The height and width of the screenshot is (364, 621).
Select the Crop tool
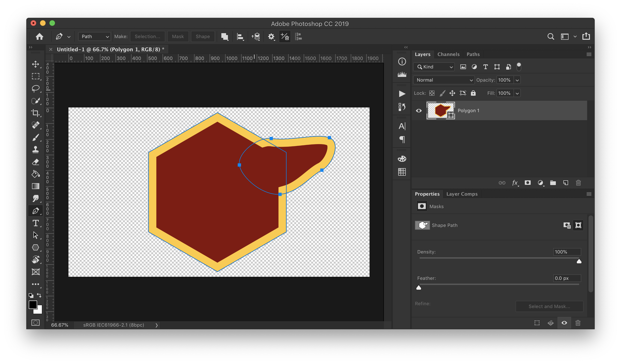click(x=36, y=113)
